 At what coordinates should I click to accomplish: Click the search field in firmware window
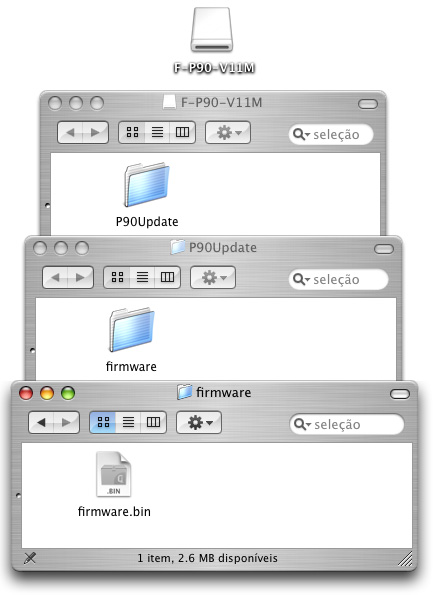pyautogui.click(x=347, y=424)
